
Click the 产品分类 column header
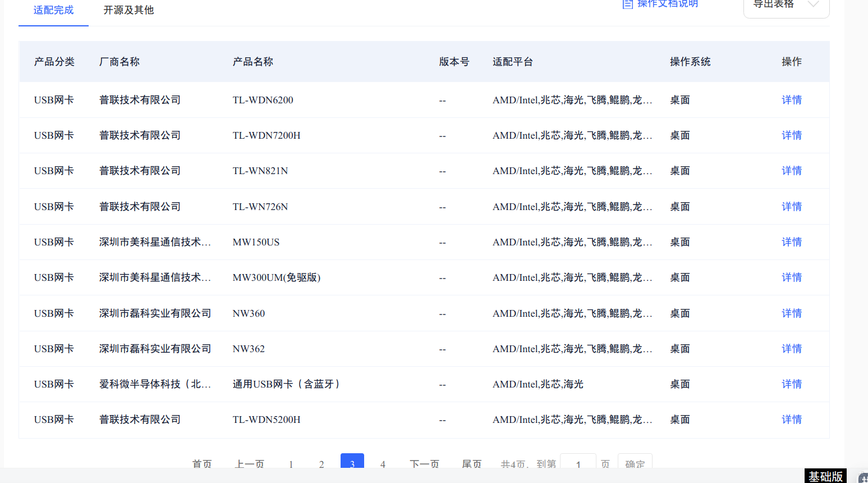point(54,62)
